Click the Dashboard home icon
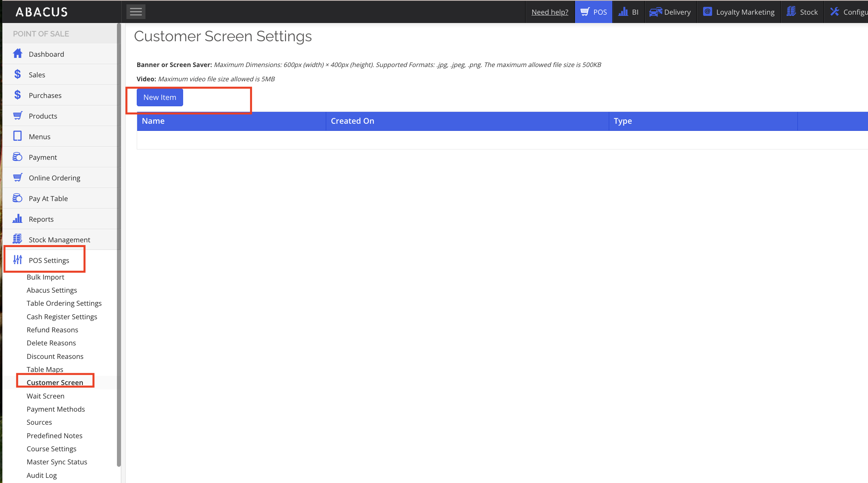Image resolution: width=868 pixels, height=483 pixels. click(x=17, y=54)
